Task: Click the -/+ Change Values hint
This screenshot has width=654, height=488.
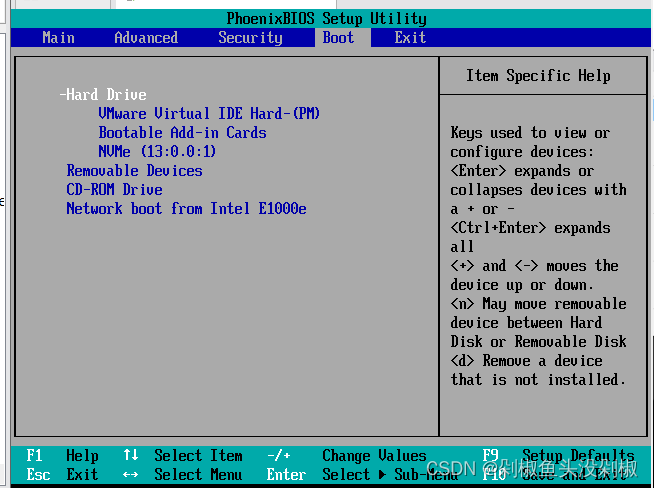Action: 347,455
